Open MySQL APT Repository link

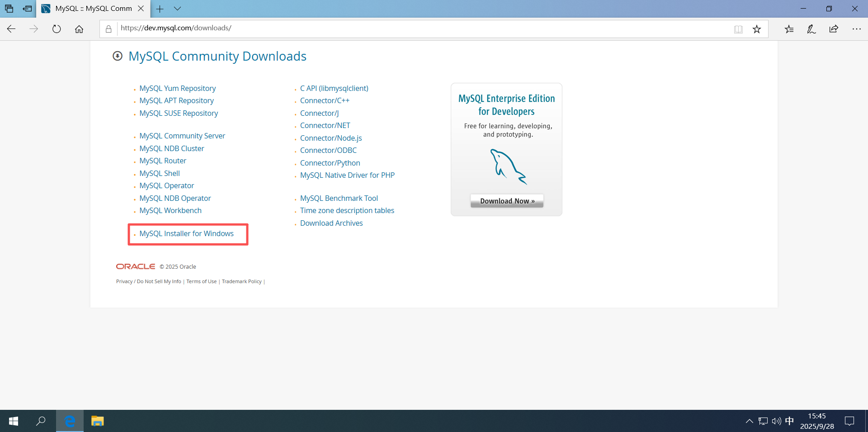click(177, 100)
